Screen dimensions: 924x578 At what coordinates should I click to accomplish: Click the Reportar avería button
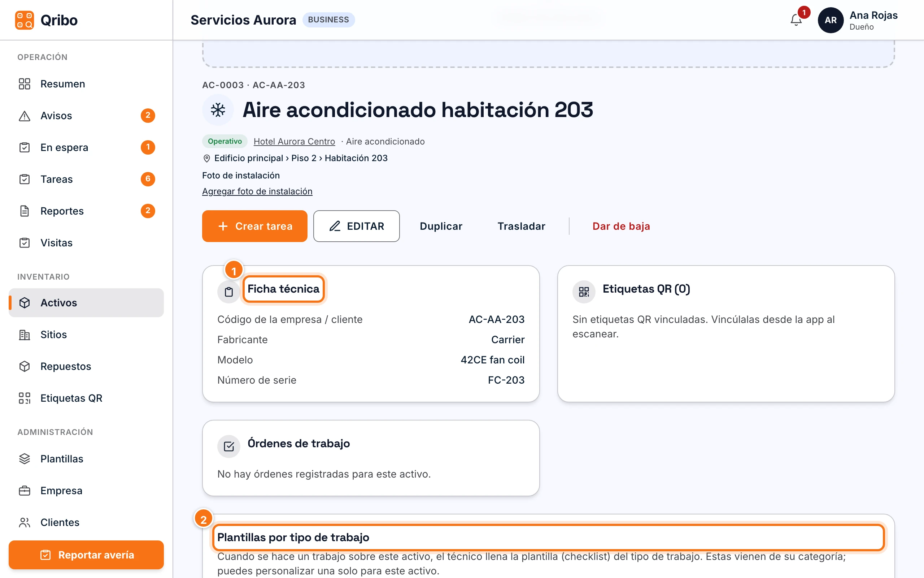(86, 555)
